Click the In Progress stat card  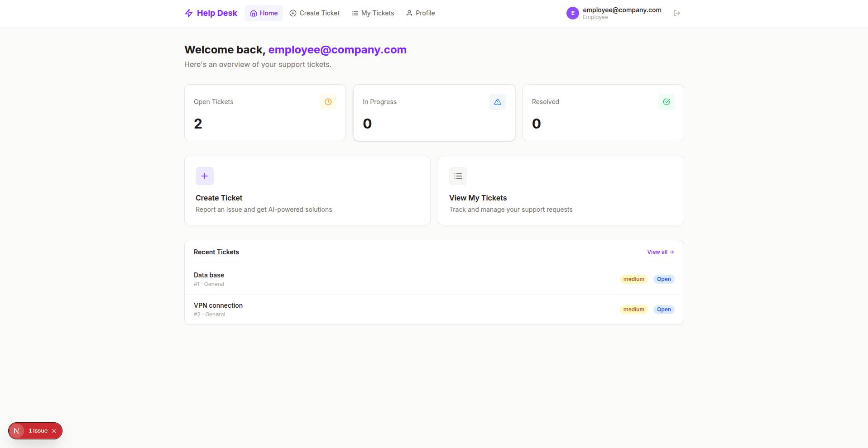[x=434, y=113]
